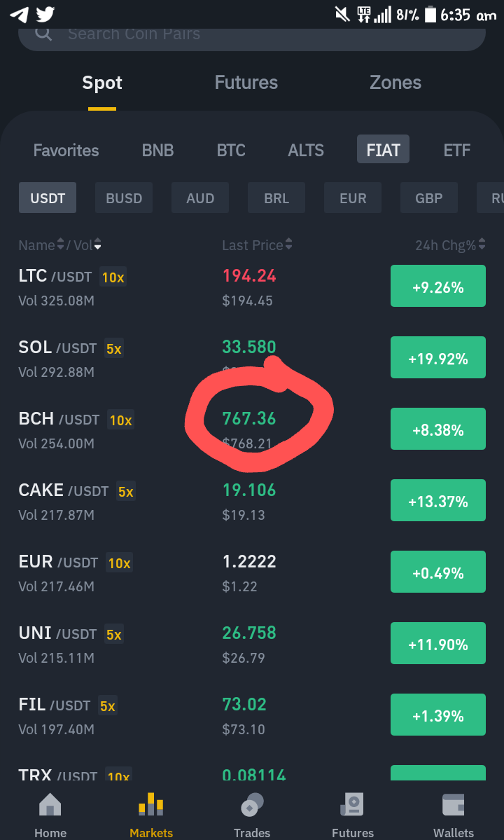Image resolution: width=504 pixels, height=840 pixels.
Task: Select the BUSD quote filter
Action: (x=124, y=198)
